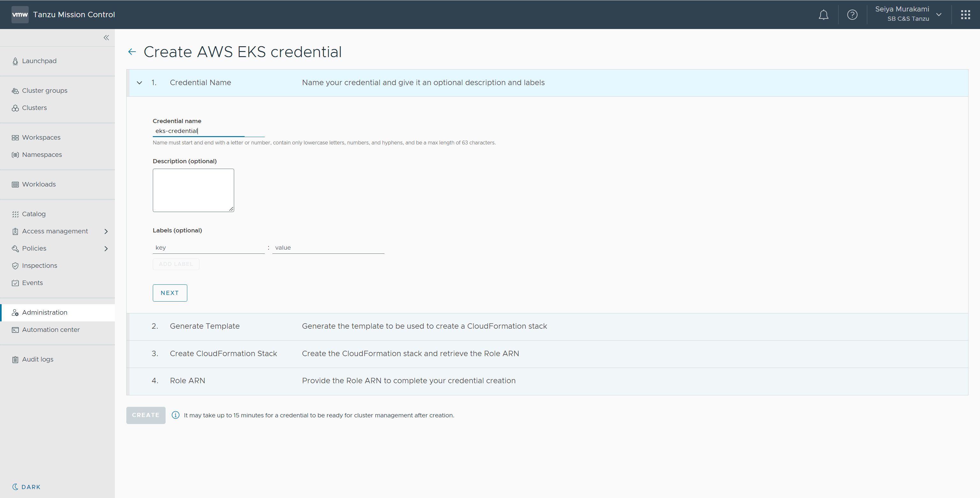Open Seiya Murakami user dropdown
This screenshot has width=980, height=498.
click(939, 15)
